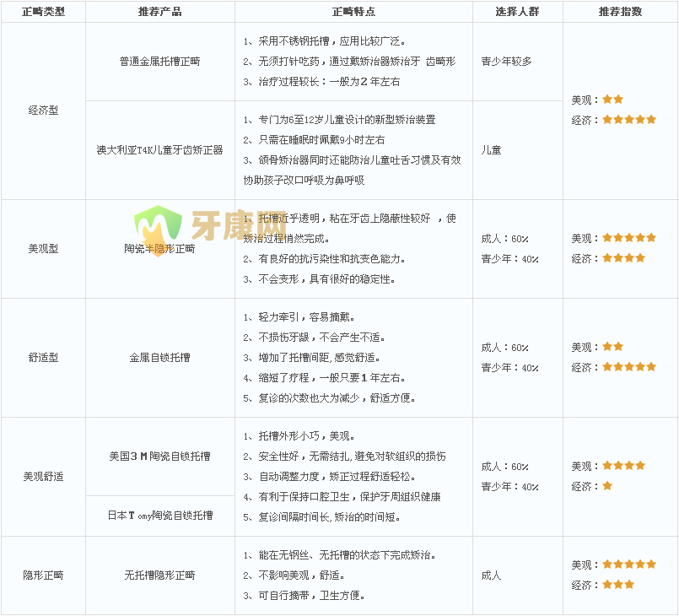Image resolution: width=679 pixels, height=616 pixels.
Task: Click the 正畸特点 column header
Action: (x=353, y=12)
